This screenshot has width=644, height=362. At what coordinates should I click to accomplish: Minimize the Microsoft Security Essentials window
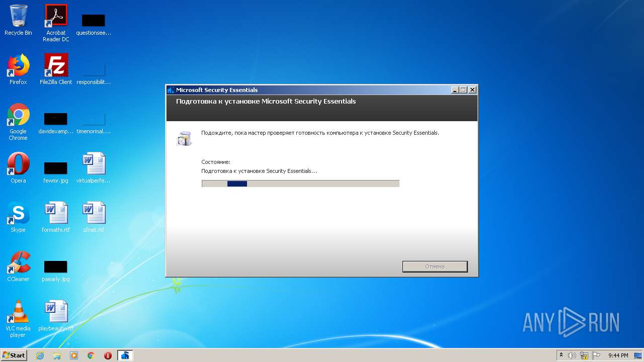point(455,90)
